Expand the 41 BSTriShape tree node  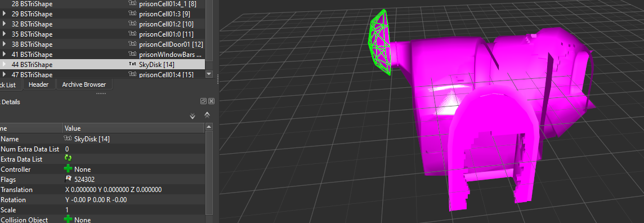click(4, 54)
